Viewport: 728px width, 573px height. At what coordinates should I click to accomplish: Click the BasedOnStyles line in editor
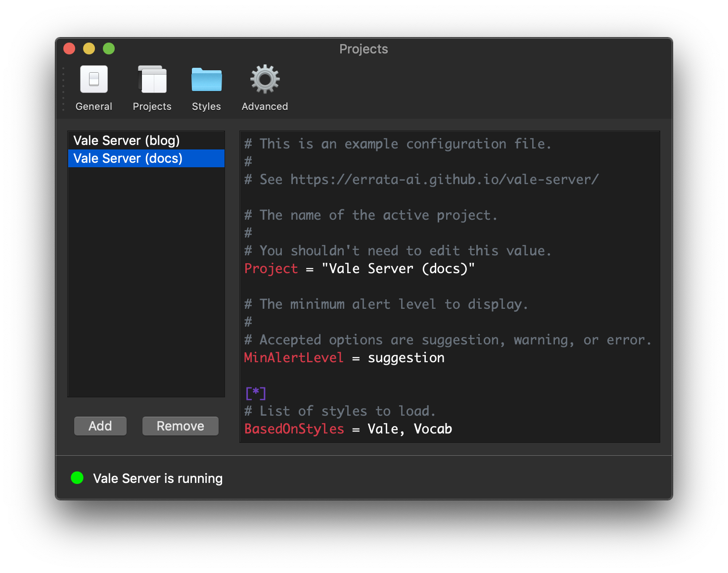(x=348, y=429)
